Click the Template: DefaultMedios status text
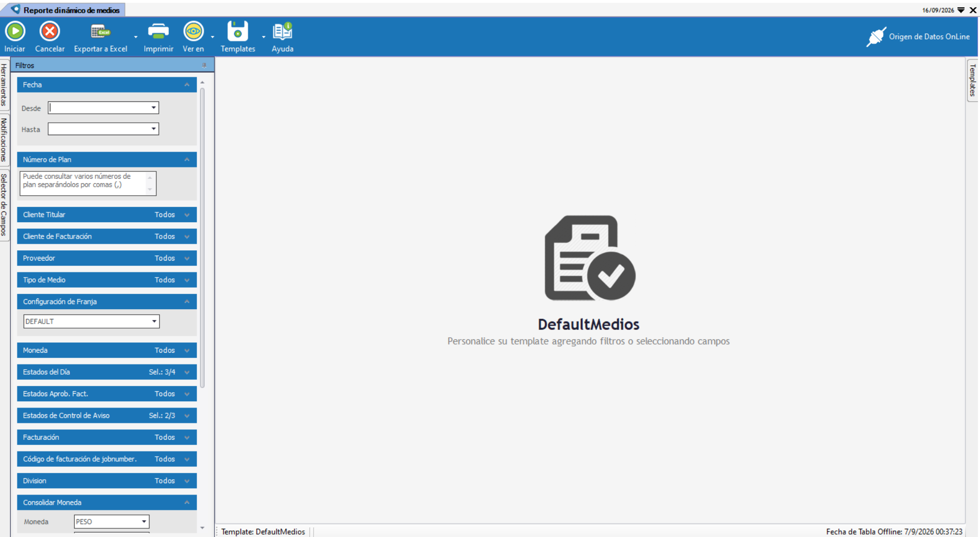Screen dimensions: 980x537 click(263, 532)
